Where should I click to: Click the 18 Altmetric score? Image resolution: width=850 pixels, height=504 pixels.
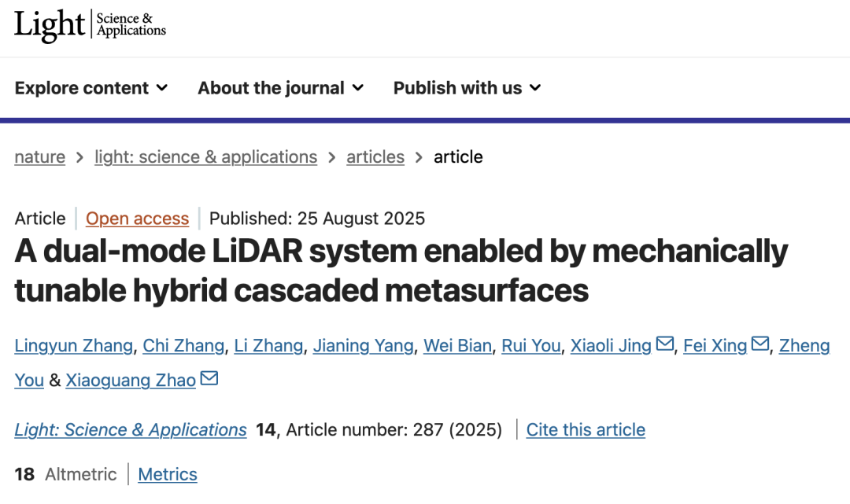(65, 474)
